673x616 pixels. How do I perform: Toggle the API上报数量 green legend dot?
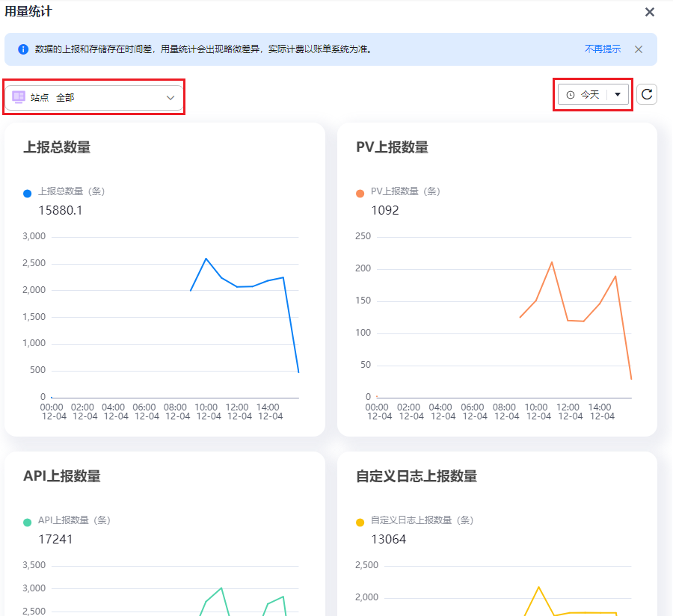[28, 522]
